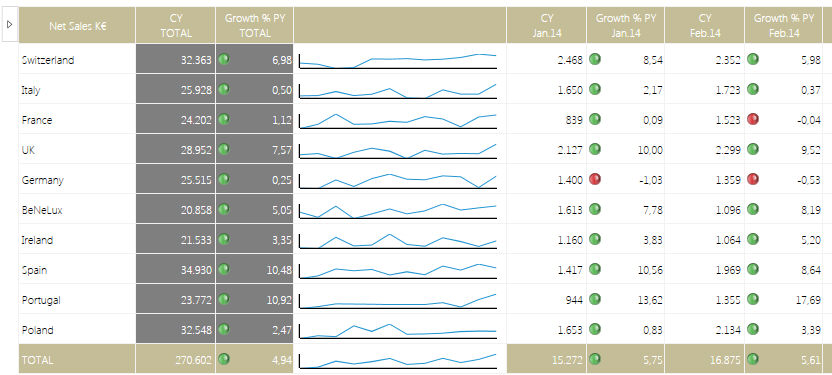Select the Germany row label

click(x=42, y=180)
